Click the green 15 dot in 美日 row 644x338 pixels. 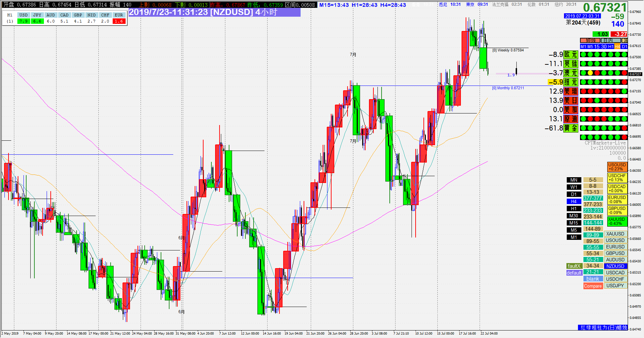(597, 101)
